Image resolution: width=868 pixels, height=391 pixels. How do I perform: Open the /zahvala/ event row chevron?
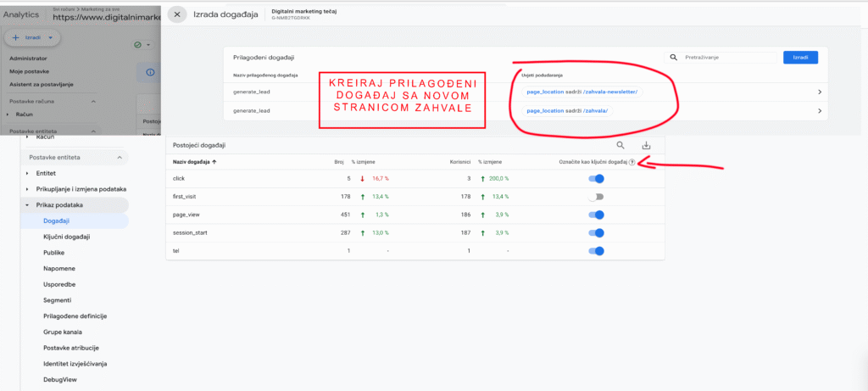click(819, 111)
